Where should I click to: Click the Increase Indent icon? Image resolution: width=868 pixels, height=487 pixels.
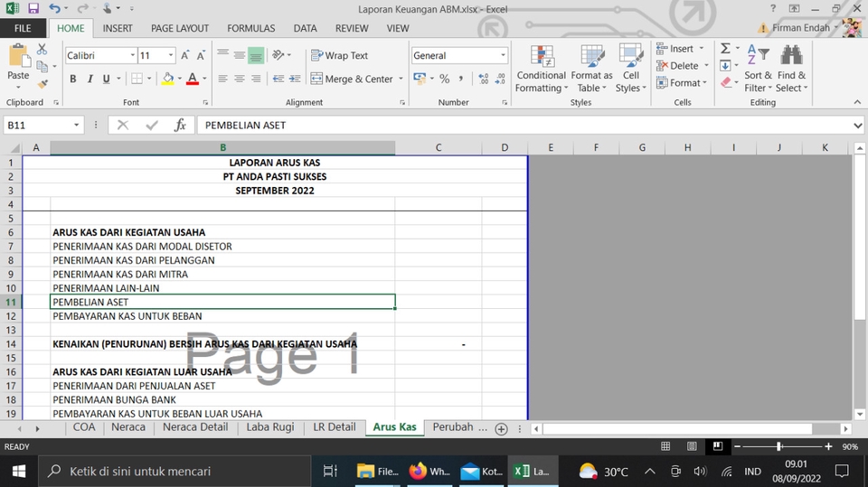coord(295,79)
